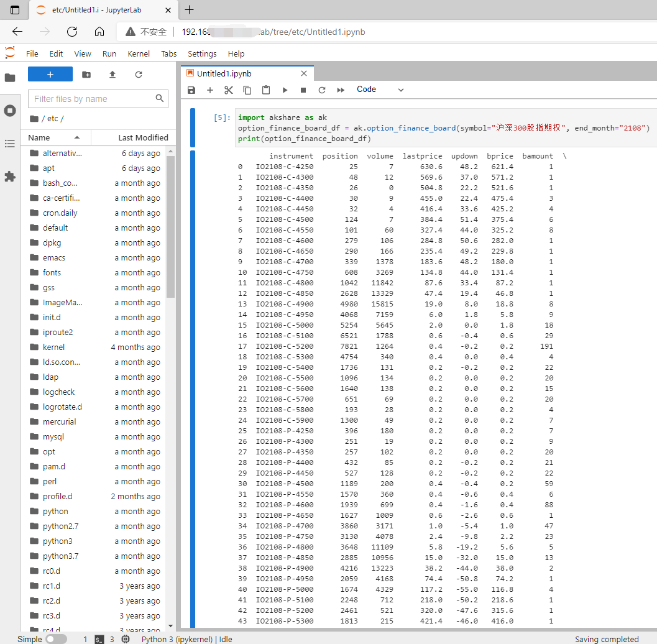Screen dimensions: 657x644
Task: Open Running Terminals and Kernels panel
Action: click(x=10, y=111)
